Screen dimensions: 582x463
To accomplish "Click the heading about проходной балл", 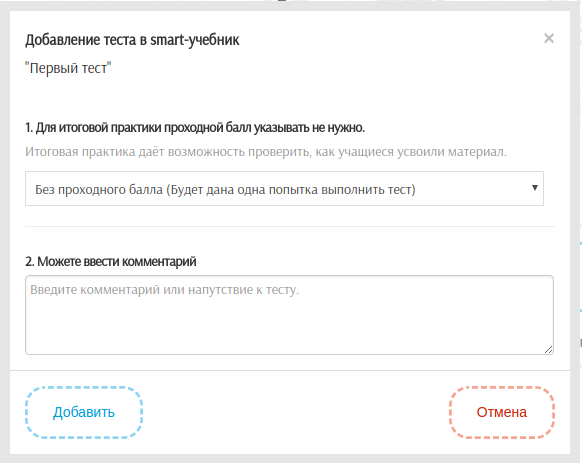I will click(195, 128).
